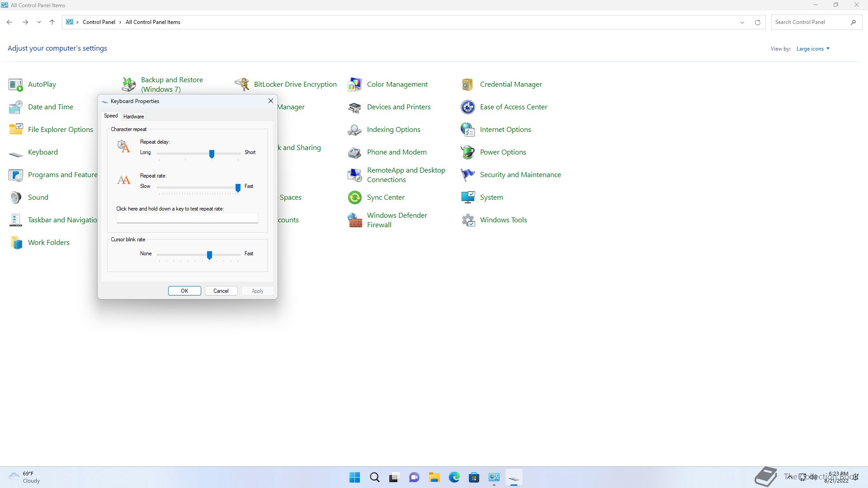Switch to the Hardware tab

pos(133,117)
